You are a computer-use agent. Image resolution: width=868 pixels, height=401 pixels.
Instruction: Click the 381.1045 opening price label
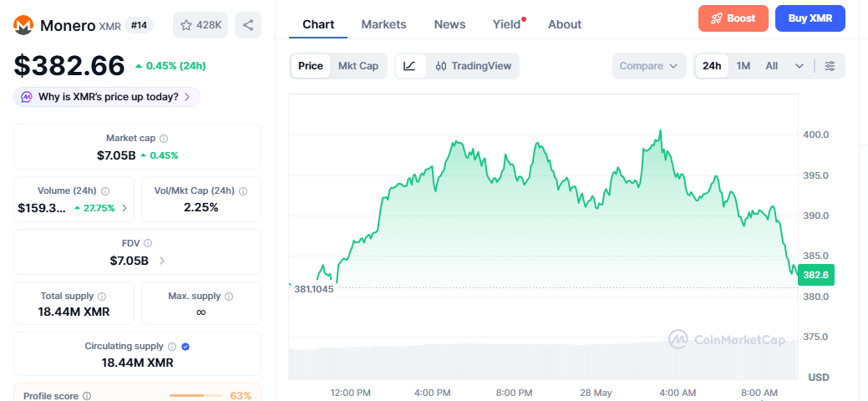[314, 288]
